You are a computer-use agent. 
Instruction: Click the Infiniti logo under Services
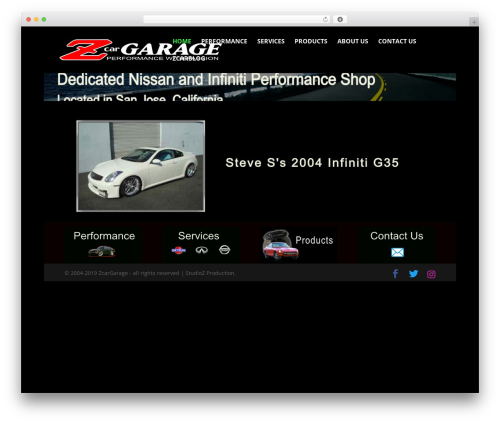pos(202,250)
